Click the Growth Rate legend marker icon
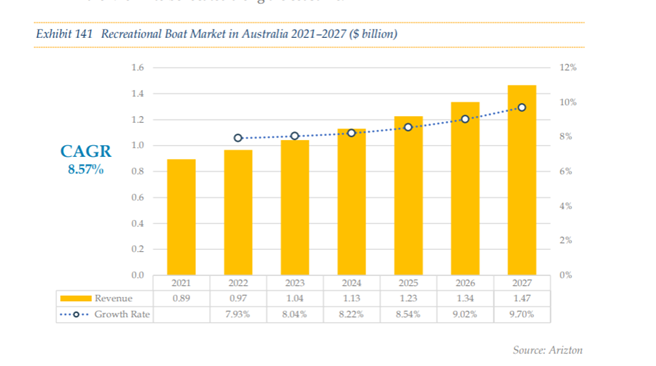 [x=75, y=315]
